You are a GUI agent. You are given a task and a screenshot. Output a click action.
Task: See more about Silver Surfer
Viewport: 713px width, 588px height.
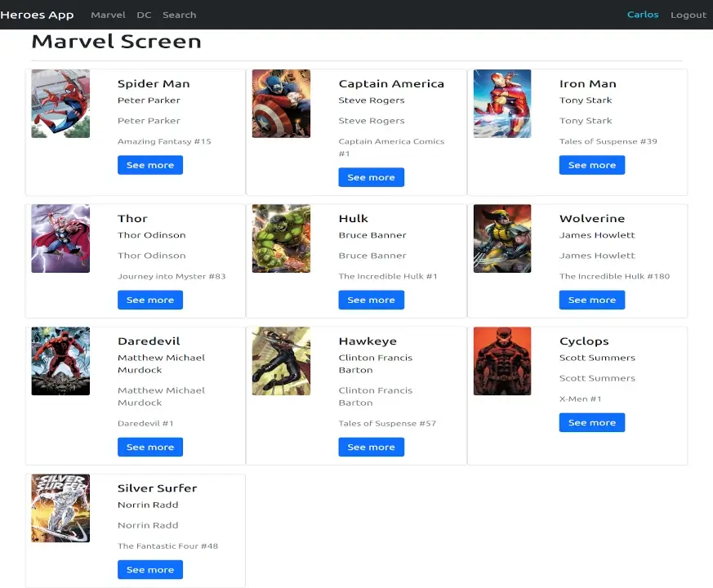[150, 570]
